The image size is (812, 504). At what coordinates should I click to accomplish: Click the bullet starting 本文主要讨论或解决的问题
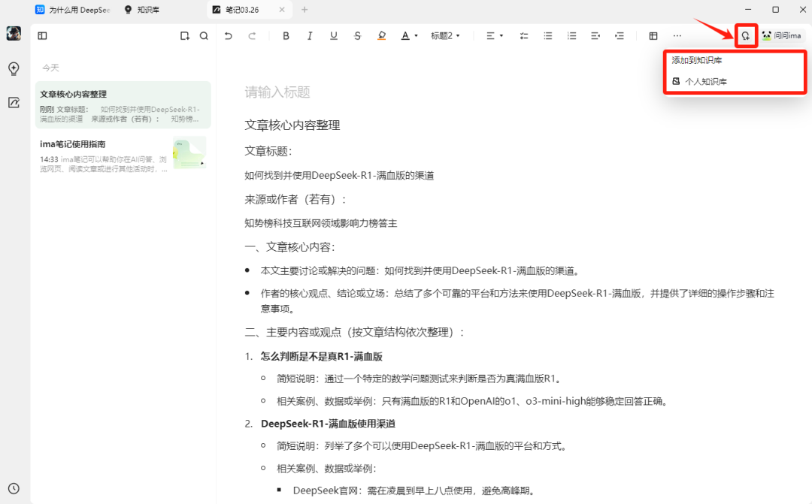coord(420,270)
